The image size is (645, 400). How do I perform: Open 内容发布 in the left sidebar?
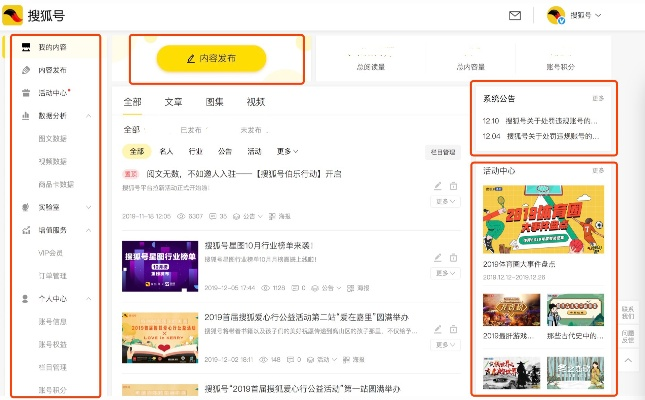[52, 70]
